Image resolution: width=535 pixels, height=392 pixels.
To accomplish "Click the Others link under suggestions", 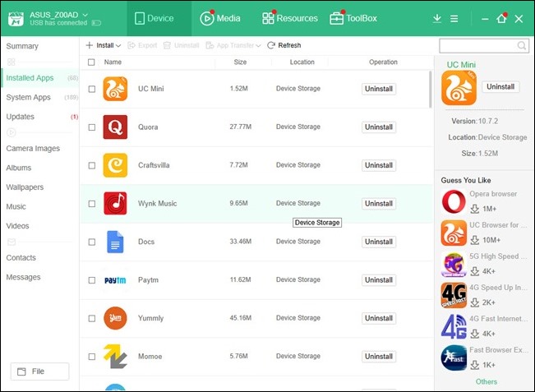I will 487,382.
